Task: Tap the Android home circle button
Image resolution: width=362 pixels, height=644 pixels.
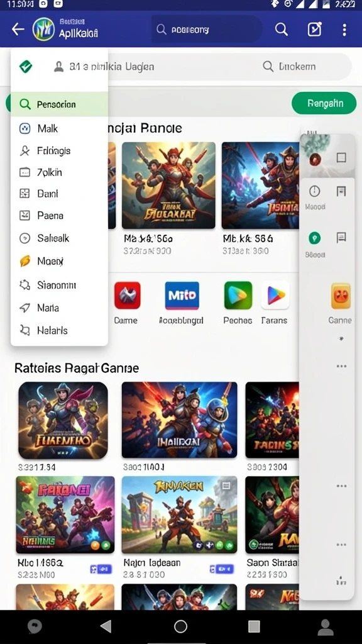Action: click(180, 626)
